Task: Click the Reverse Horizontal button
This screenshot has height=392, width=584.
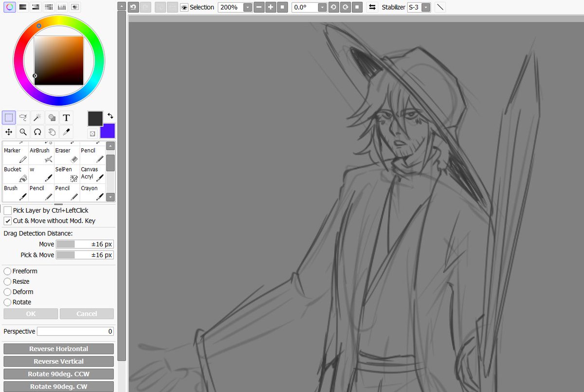Action: [x=58, y=349]
